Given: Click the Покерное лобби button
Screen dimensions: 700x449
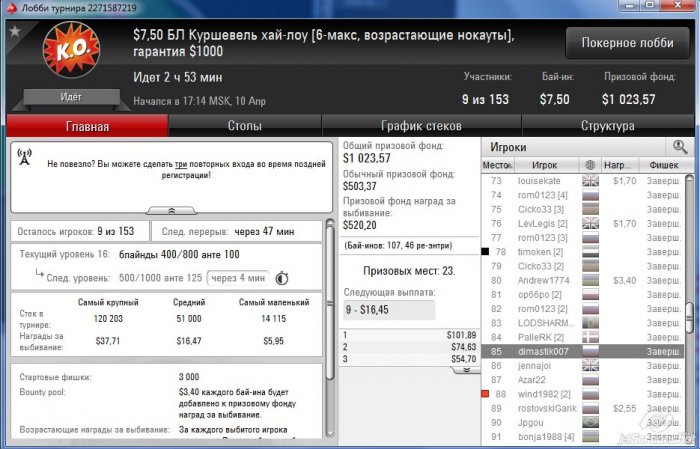Looking at the screenshot, I should point(627,43).
